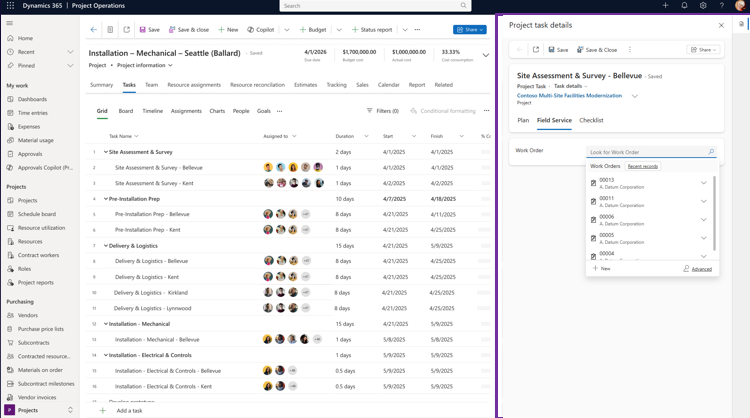Screen dimensions: 750x418
Task: Open Vendor invoices in the sidebar
Action: [37, 397]
